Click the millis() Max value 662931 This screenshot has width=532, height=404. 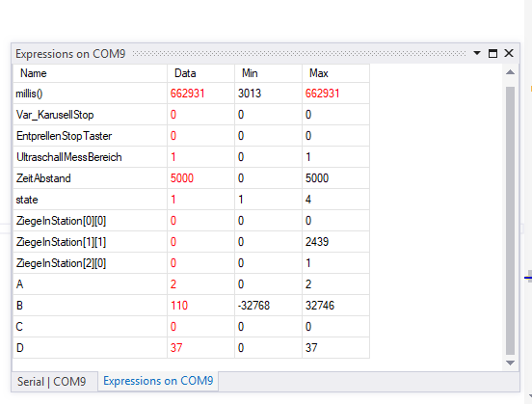click(x=322, y=94)
